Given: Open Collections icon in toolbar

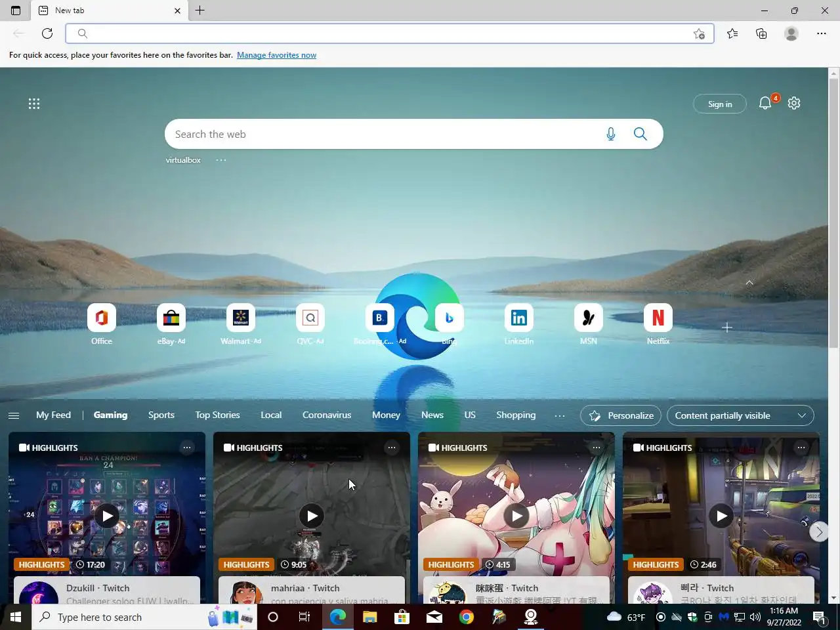Looking at the screenshot, I should click(x=761, y=33).
